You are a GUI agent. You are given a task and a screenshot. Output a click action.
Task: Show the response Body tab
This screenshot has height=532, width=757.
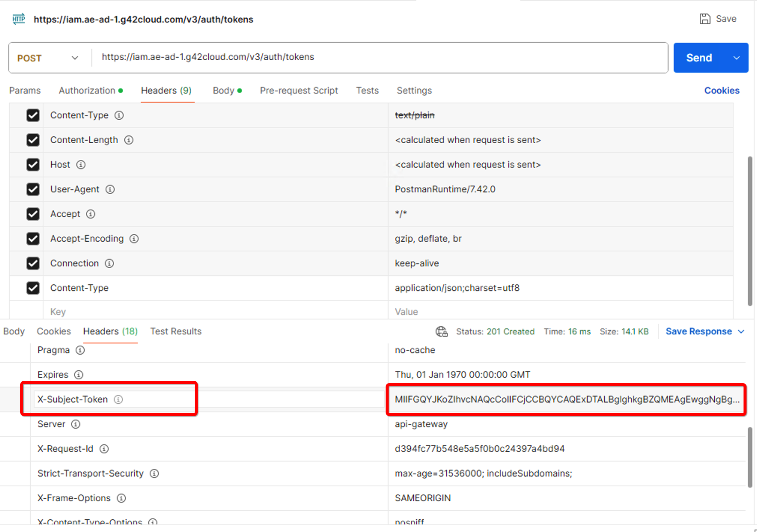tap(14, 331)
